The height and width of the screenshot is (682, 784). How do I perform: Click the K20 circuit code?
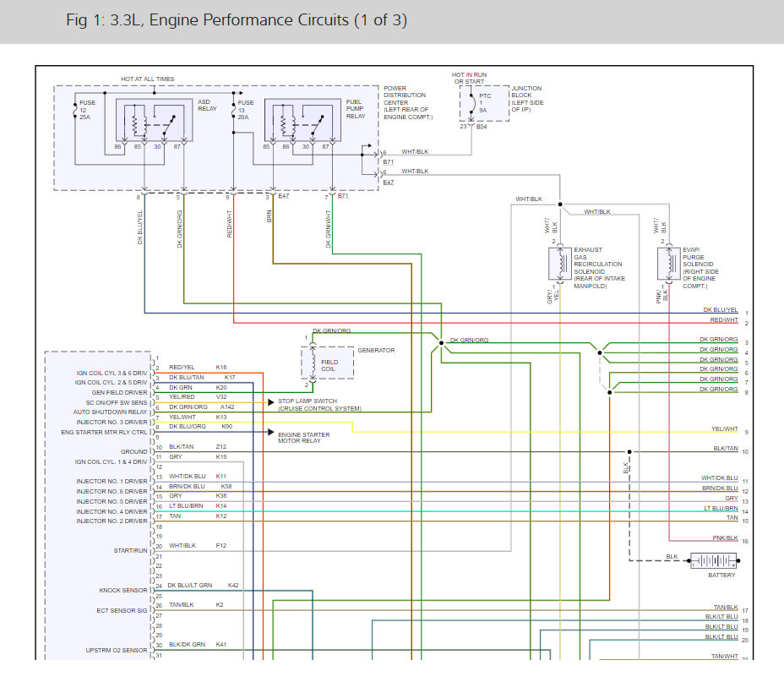point(221,388)
